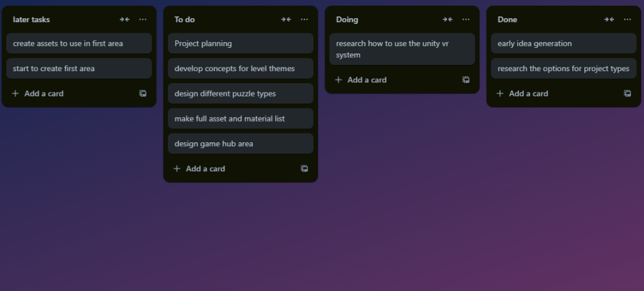This screenshot has height=291, width=644.
Task: Add a card to 'Done' list
Action: (528, 93)
